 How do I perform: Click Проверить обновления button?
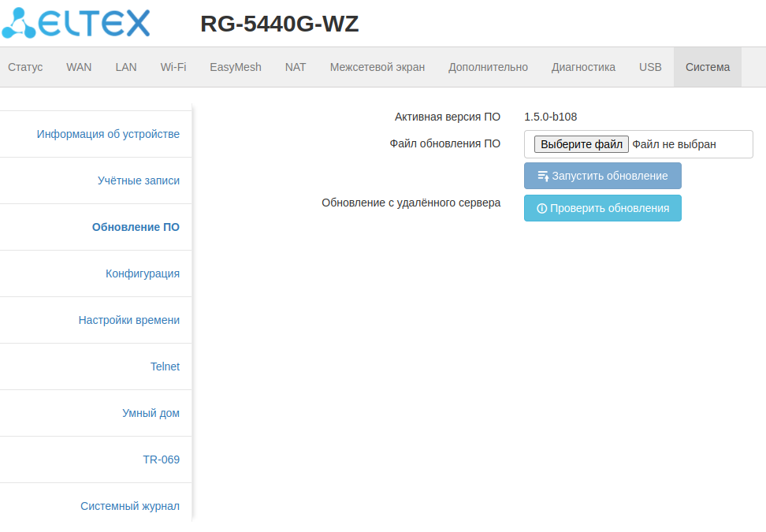click(x=603, y=208)
